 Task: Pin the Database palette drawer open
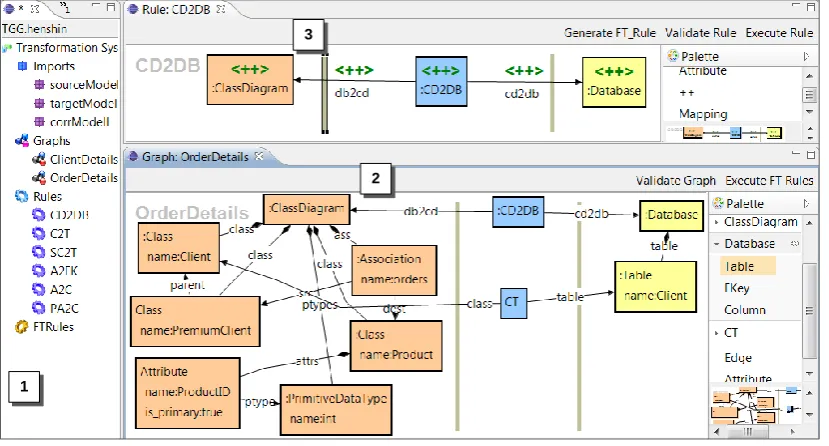(x=795, y=244)
